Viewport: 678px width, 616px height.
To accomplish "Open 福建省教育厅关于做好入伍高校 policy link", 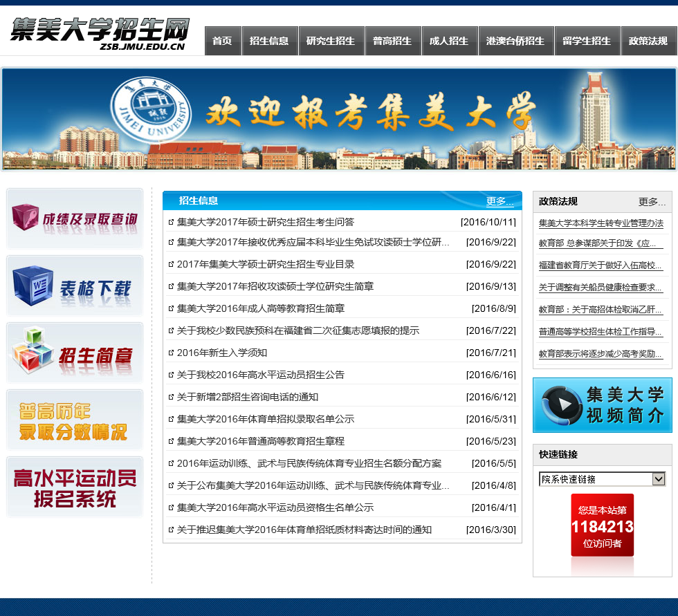I will click(601, 265).
